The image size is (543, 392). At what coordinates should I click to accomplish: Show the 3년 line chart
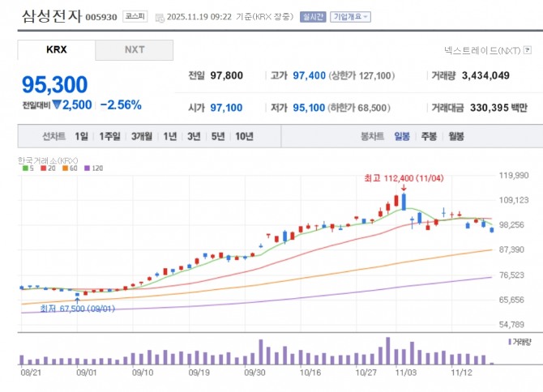click(193, 136)
